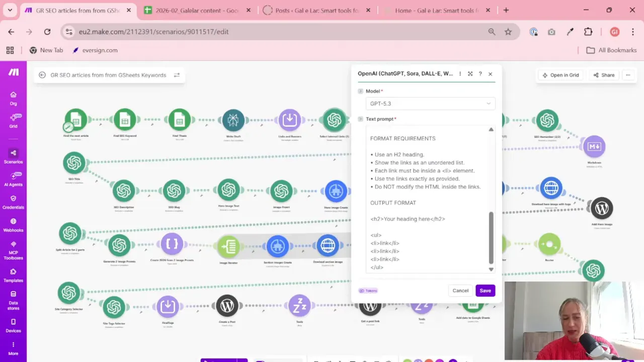Select the 'Markdown' module node
644x362 pixels.
click(x=594, y=146)
